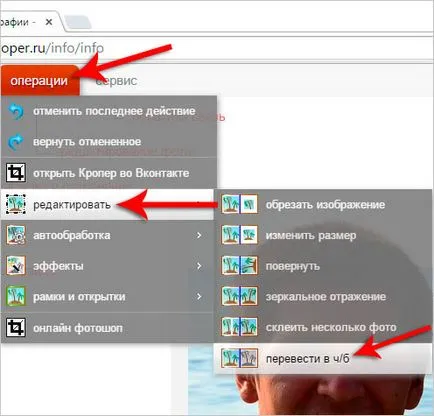The image size is (434, 416).
Task: Click the undo arrow icon
Action: point(16,111)
